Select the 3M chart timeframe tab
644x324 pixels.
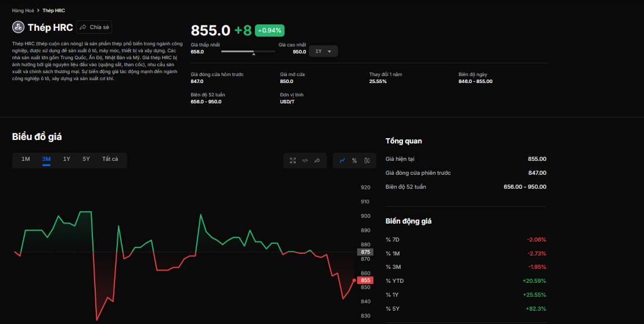46,159
